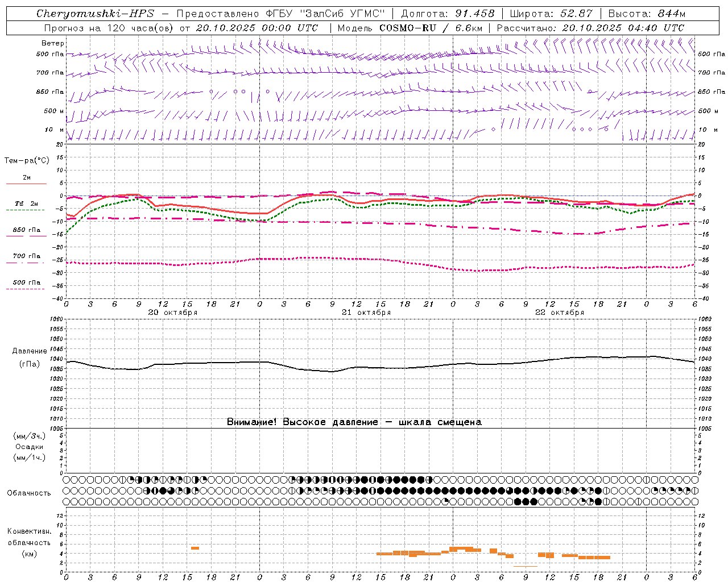The height and width of the screenshot is (582, 728).
Task: Click the Осадки panel label
Action: 30,447
